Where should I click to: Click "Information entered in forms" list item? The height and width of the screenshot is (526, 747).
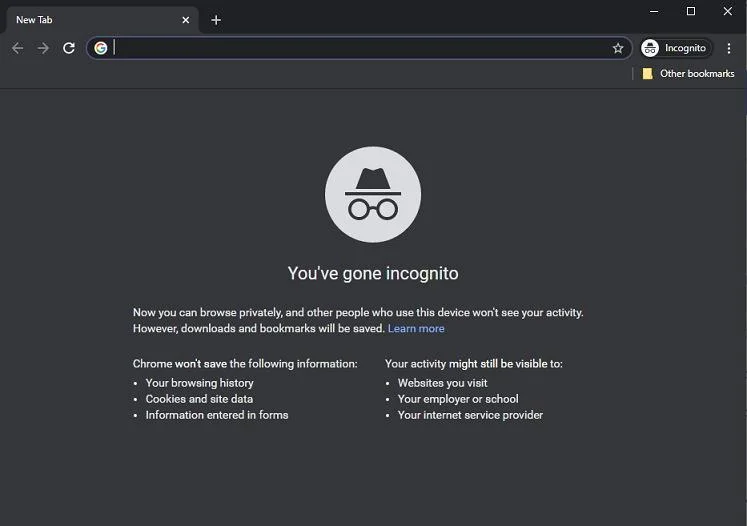click(217, 415)
